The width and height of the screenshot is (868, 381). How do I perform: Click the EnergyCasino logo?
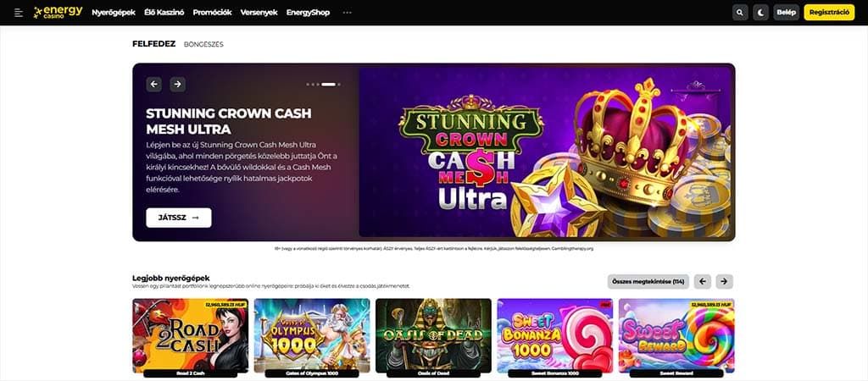(58, 12)
